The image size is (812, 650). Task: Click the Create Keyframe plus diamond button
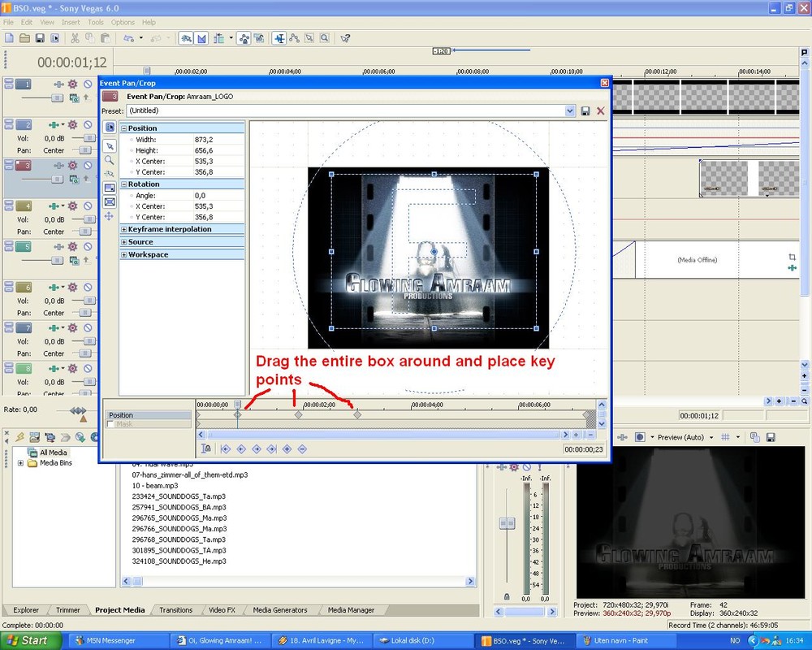(287, 448)
